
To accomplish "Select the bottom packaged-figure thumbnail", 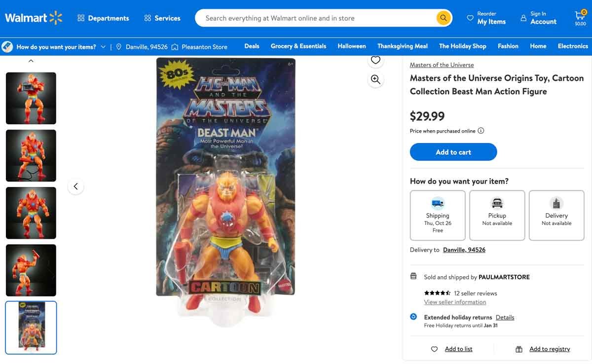I will tap(31, 327).
